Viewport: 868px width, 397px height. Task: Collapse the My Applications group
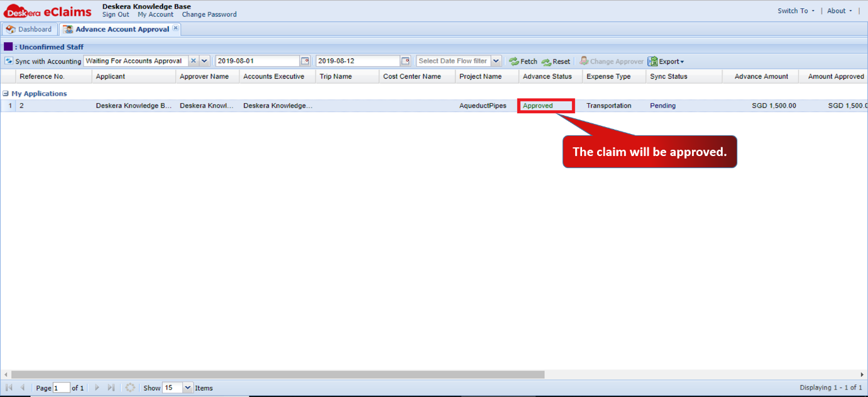coord(6,94)
